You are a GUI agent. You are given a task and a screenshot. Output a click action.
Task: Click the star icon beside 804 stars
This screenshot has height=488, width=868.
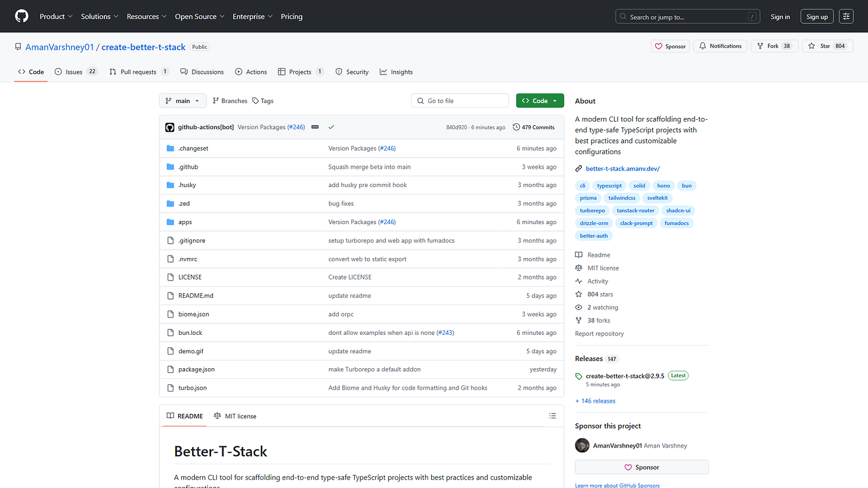578,294
